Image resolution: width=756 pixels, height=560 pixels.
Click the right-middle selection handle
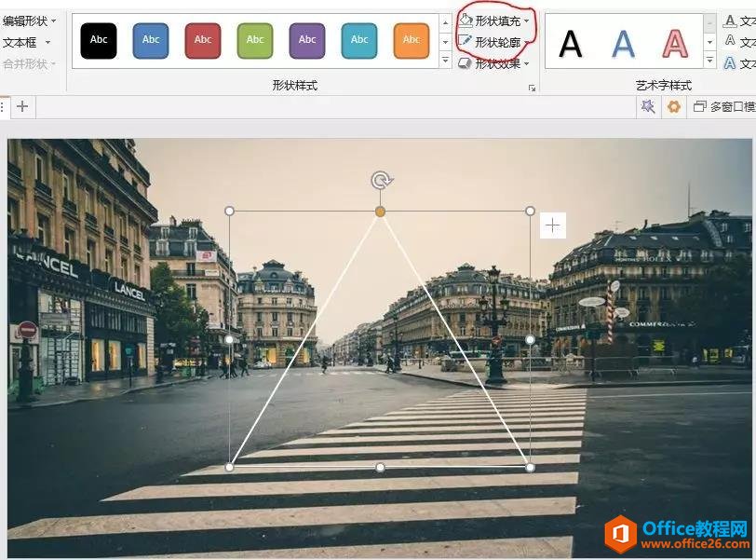pos(530,339)
